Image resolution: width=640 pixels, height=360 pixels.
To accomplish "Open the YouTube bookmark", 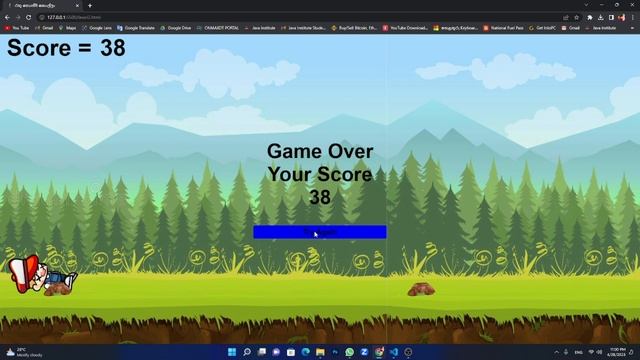I will click(17, 28).
